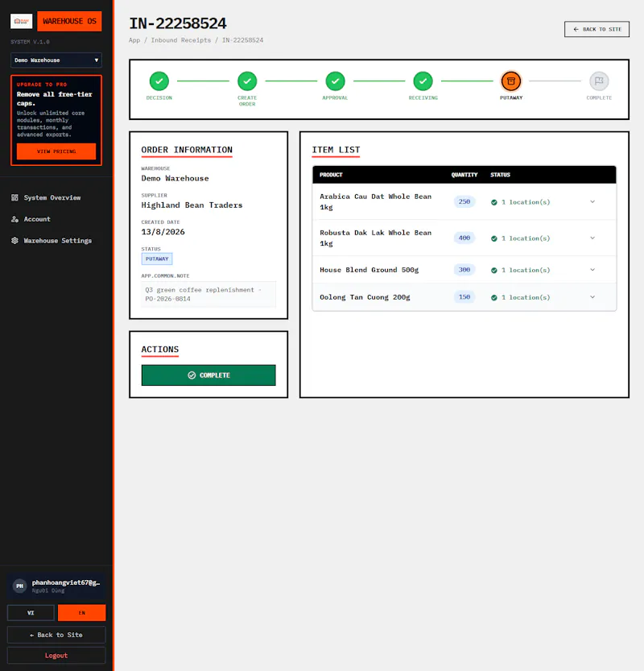Click the PUTAWAY status badge
Screen dimensions: 644x671
click(x=157, y=259)
